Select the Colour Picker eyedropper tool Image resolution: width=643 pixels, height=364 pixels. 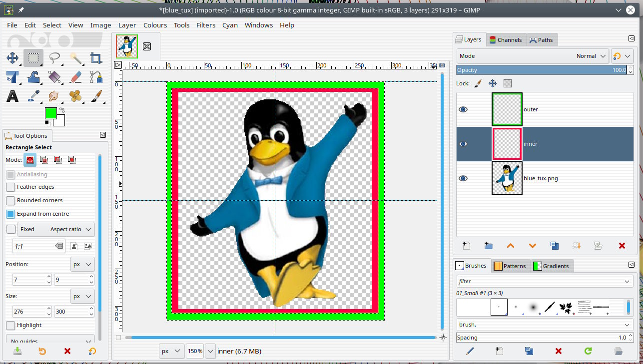pos(33,96)
